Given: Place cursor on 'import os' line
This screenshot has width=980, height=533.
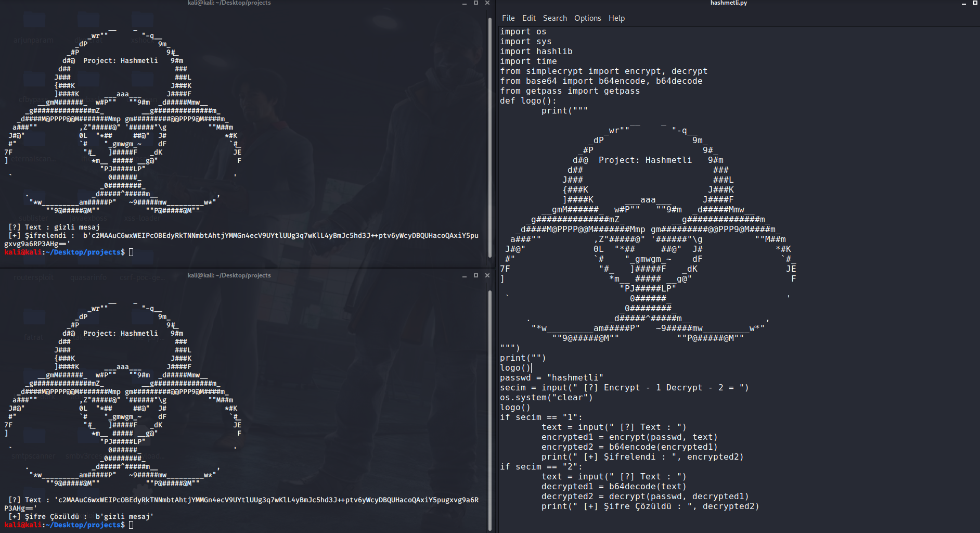Looking at the screenshot, I should pyautogui.click(x=523, y=32).
